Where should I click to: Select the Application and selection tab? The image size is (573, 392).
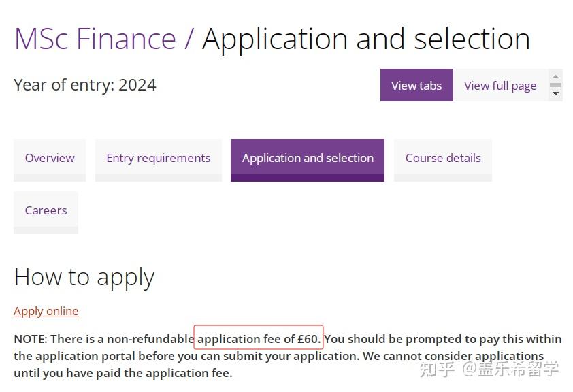[308, 158]
